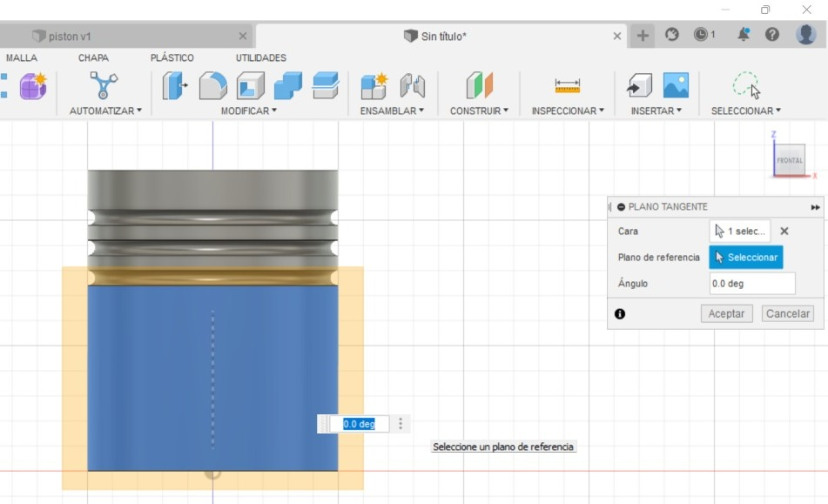Expand the Plano Tangente dialog double-arrow

pos(815,207)
